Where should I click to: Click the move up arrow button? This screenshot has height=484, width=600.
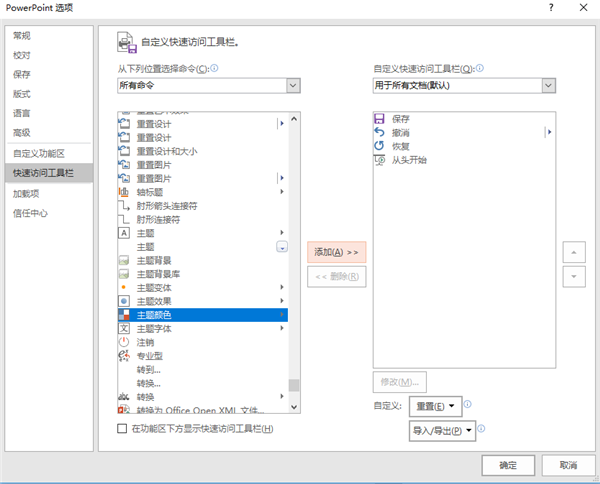[574, 252]
